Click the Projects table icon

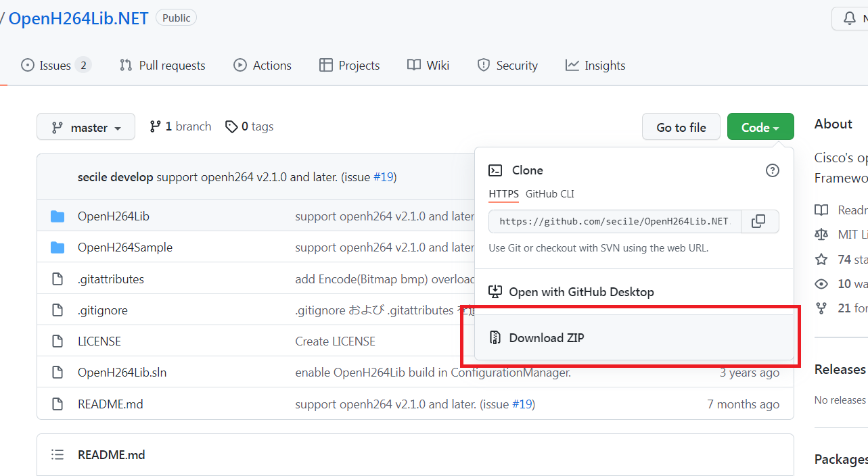point(326,66)
